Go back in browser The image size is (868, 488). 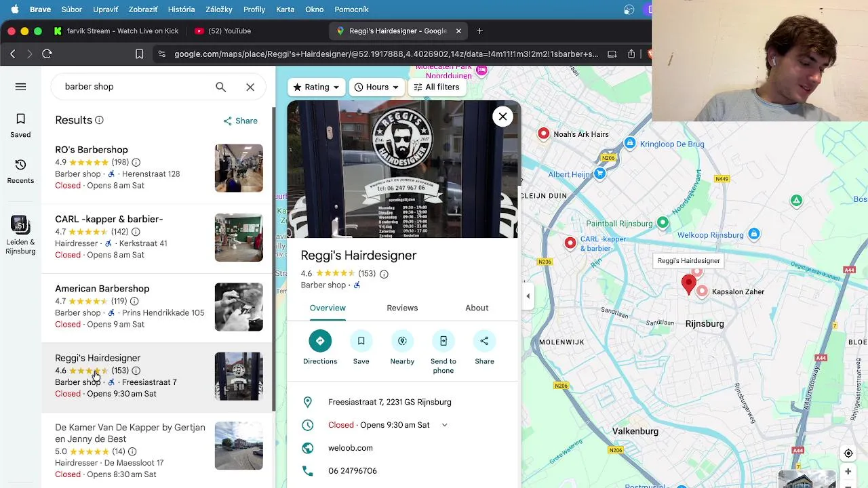(x=13, y=54)
